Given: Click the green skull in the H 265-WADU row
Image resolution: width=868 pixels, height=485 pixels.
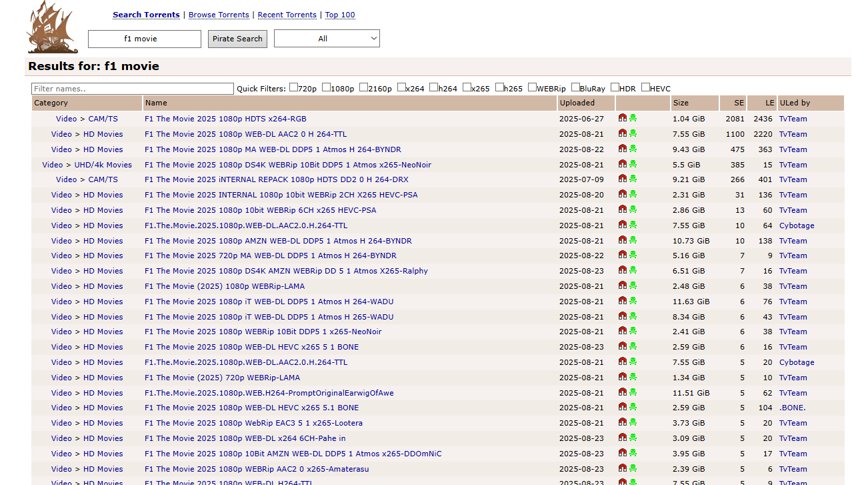Looking at the screenshot, I should click(633, 316).
